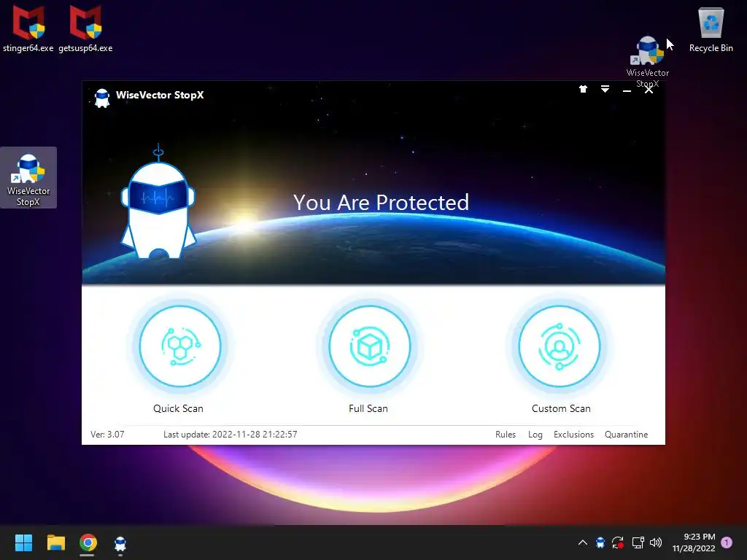The image size is (747, 560).
Task: Open Custom Scan user icon
Action: point(560,346)
